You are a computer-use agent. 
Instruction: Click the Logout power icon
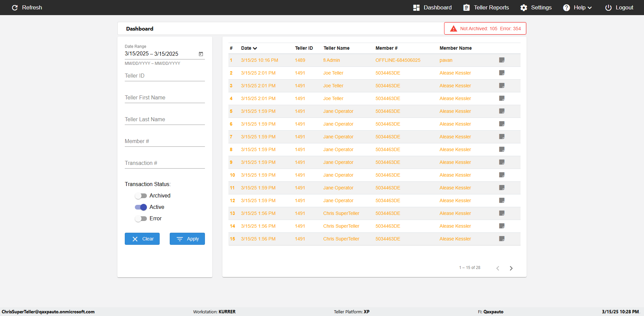click(x=608, y=8)
